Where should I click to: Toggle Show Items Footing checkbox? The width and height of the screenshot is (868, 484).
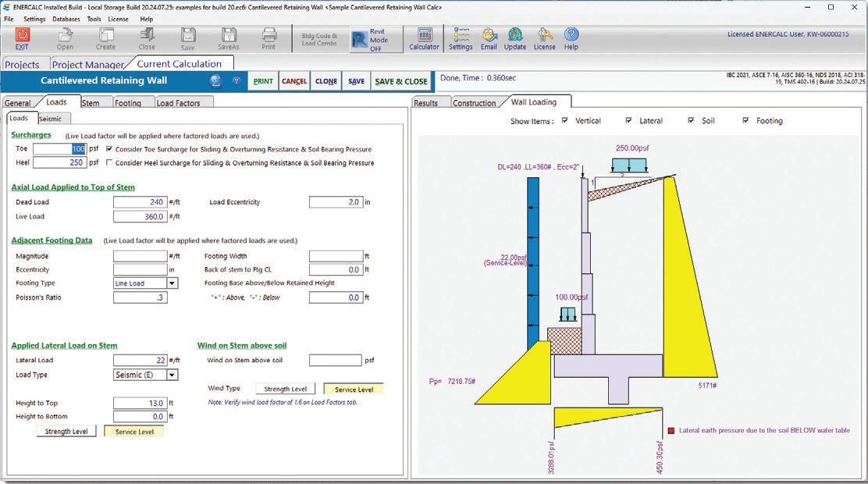(x=745, y=120)
